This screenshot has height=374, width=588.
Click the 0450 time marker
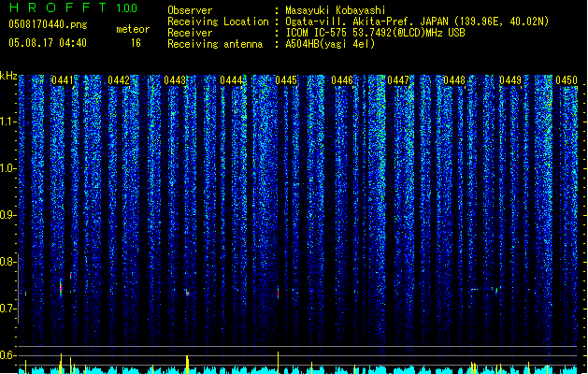566,80
